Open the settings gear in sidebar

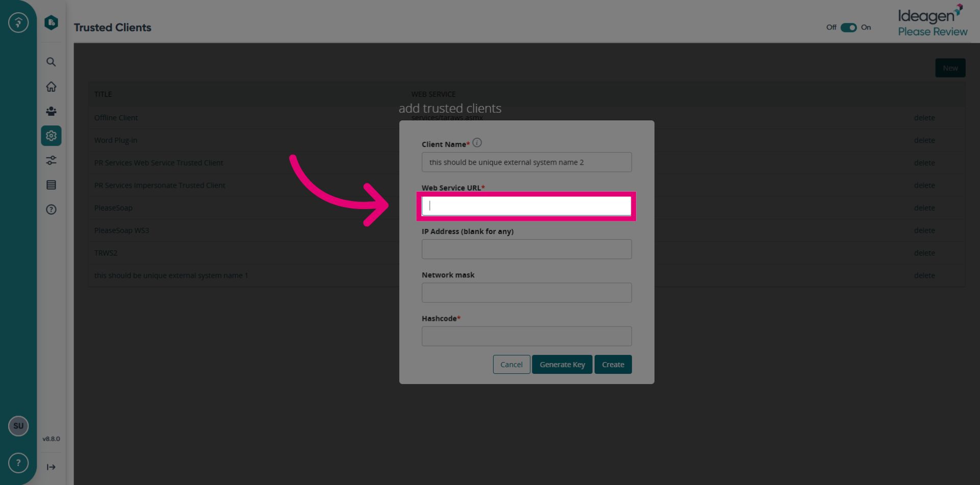[51, 136]
